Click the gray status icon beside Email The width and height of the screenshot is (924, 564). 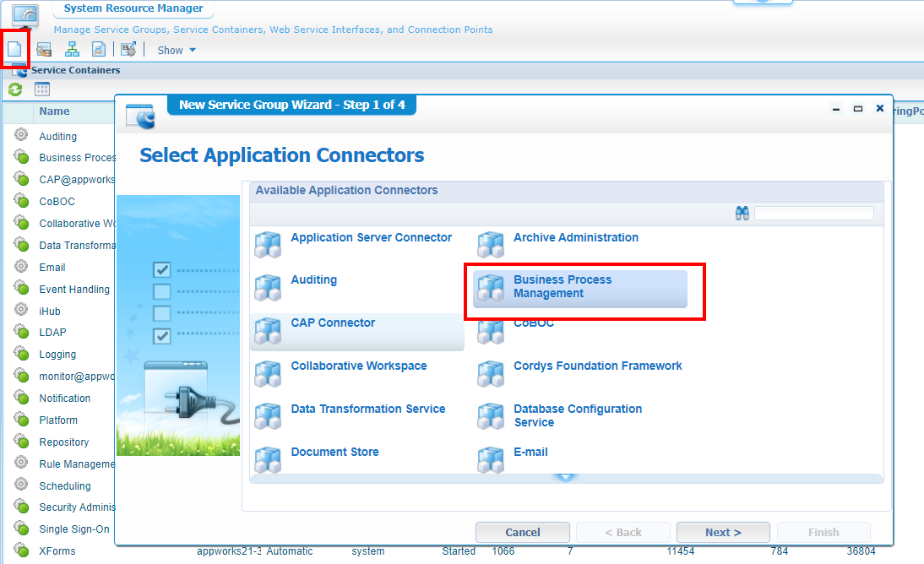21,267
